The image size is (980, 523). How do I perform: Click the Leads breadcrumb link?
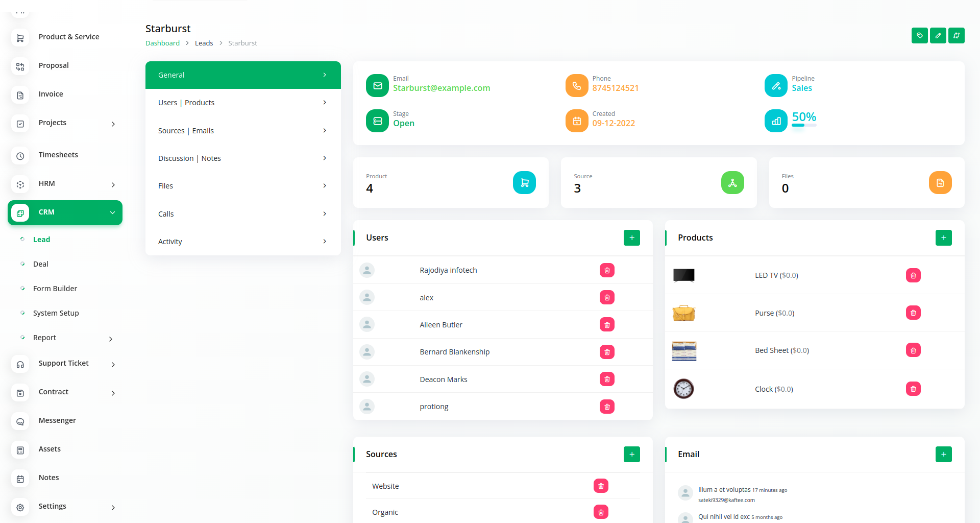click(x=204, y=43)
